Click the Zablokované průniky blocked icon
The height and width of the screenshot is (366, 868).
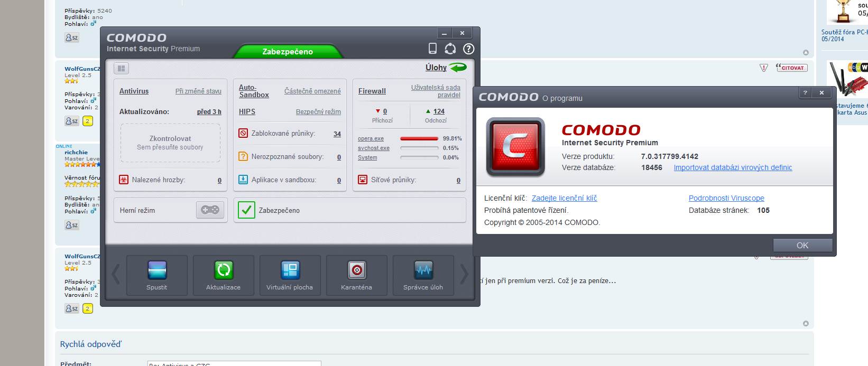[x=243, y=133]
